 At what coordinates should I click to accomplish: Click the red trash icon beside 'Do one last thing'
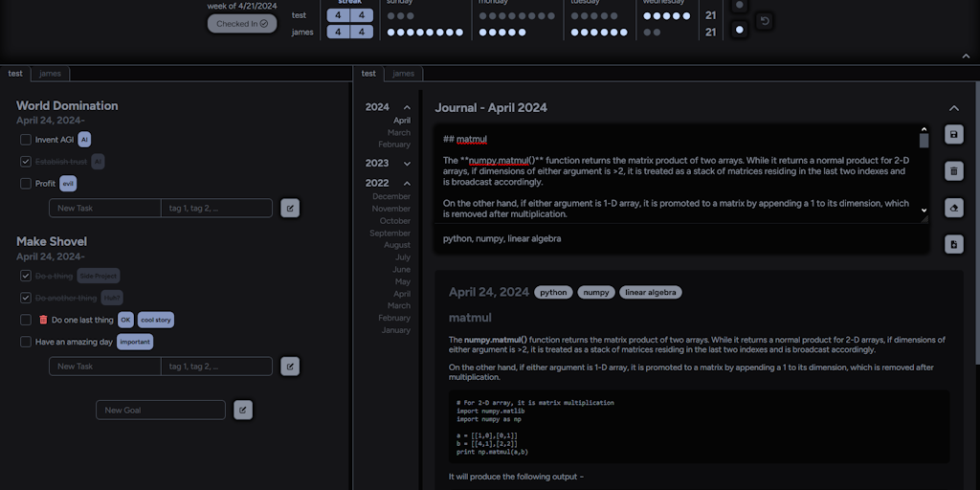[x=43, y=320]
